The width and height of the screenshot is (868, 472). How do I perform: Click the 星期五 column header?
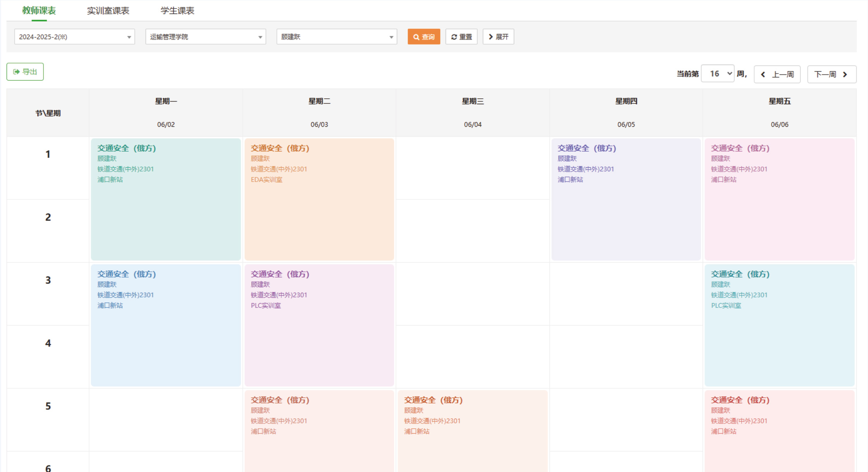tap(779, 101)
